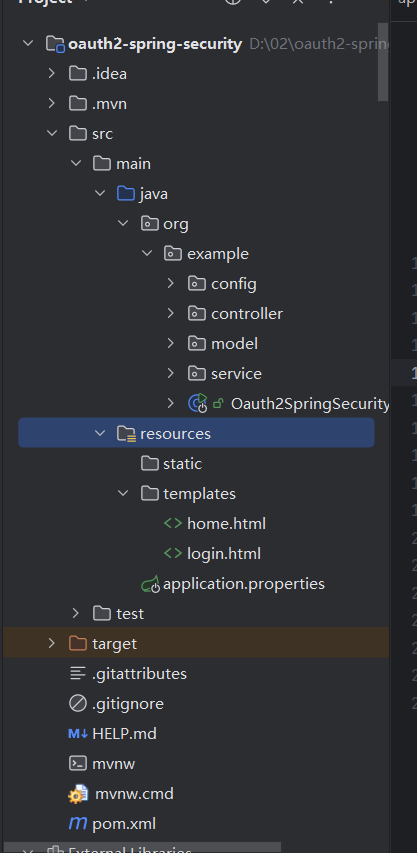Click the orange target folder icon

(x=78, y=643)
